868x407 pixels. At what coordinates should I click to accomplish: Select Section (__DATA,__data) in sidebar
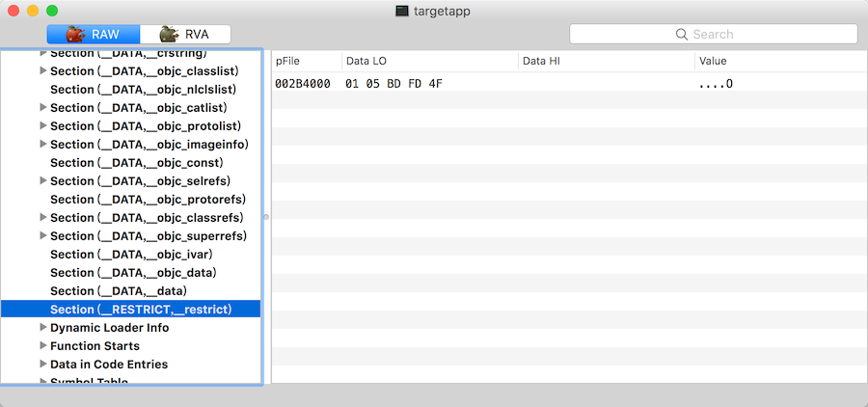[x=118, y=291]
